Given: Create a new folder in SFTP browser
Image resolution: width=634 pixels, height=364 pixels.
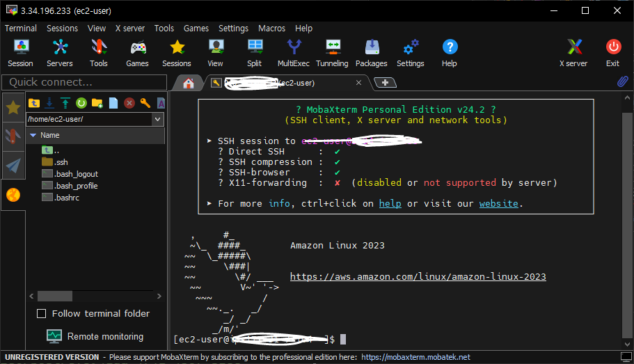Looking at the screenshot, I should click(97, 103).
